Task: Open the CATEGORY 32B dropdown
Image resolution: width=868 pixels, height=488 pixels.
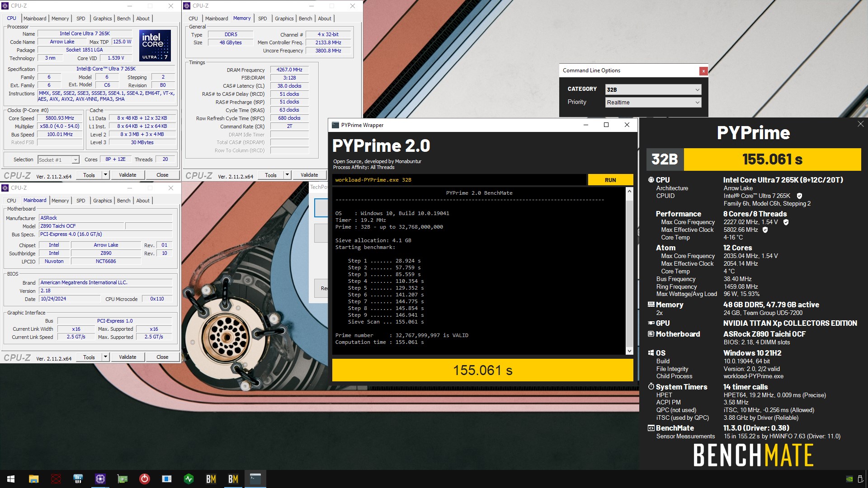Action: tap(653, 89)
